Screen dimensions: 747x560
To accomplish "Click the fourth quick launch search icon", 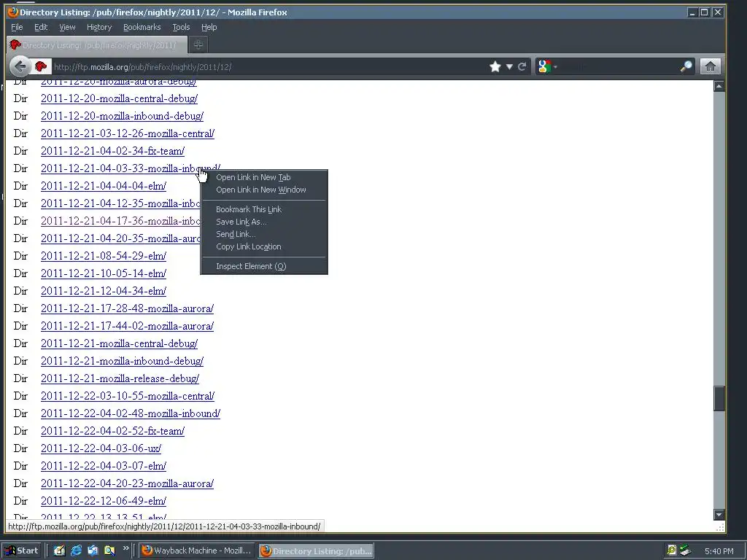I will tap(109, 551).
